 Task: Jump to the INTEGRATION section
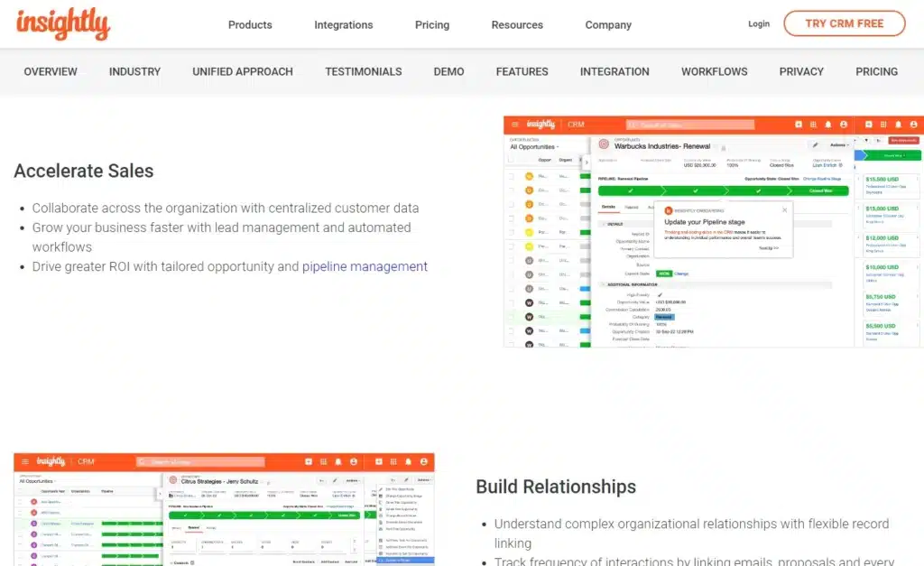coord(614,71)
